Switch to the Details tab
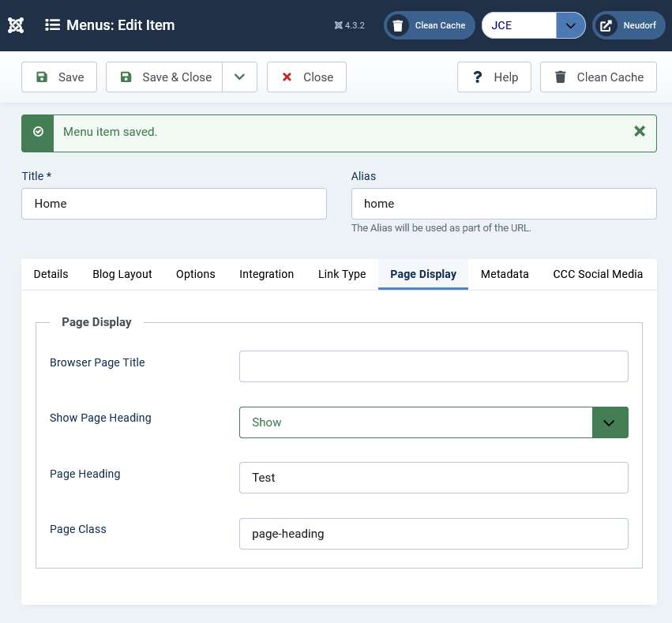Image resolution: width=672 pixels, height=623 pixels. 51,274
